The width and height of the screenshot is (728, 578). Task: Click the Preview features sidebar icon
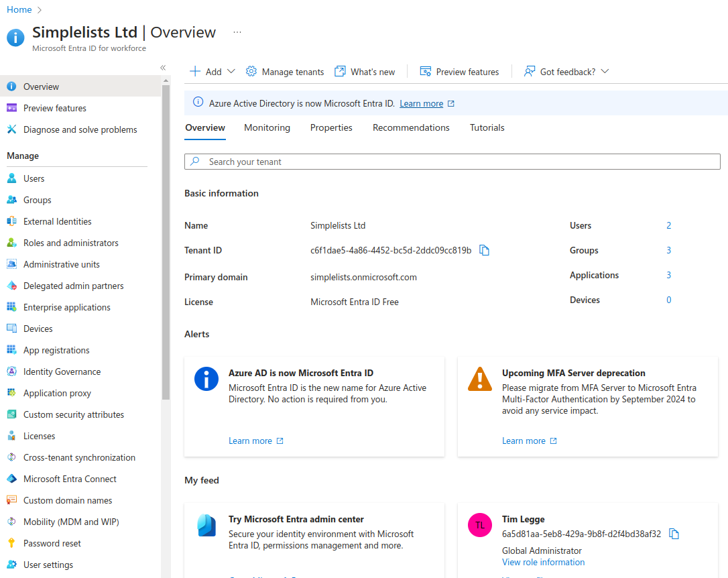pyautogui.click(x=11, y=108)
